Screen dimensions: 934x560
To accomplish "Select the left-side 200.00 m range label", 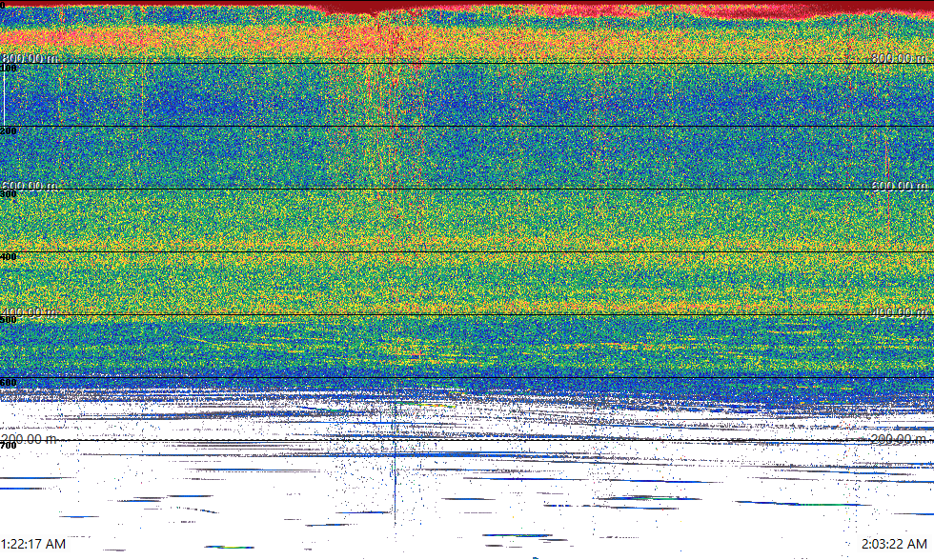I will point(30,439).
